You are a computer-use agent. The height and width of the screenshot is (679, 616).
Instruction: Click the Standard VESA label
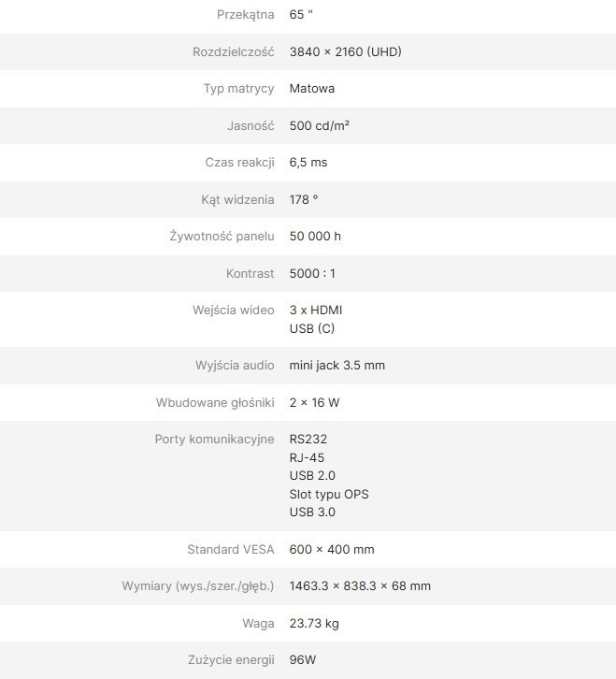(231, 549)
